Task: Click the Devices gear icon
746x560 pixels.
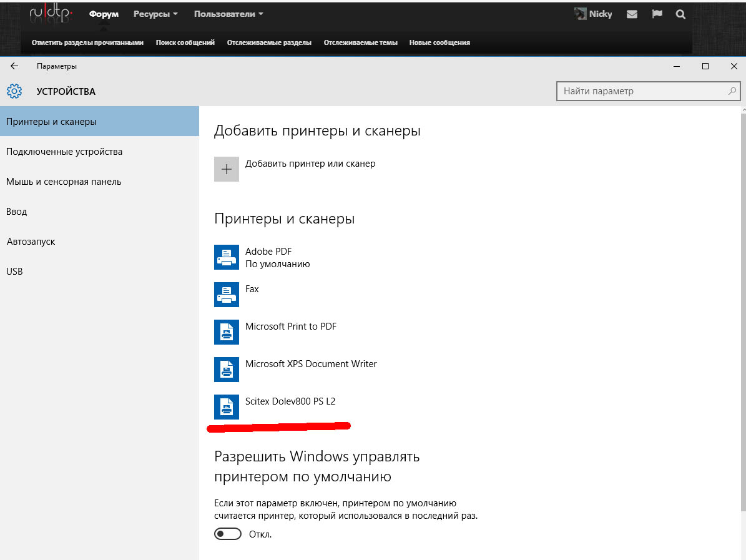Action: [x=14, y=91]
